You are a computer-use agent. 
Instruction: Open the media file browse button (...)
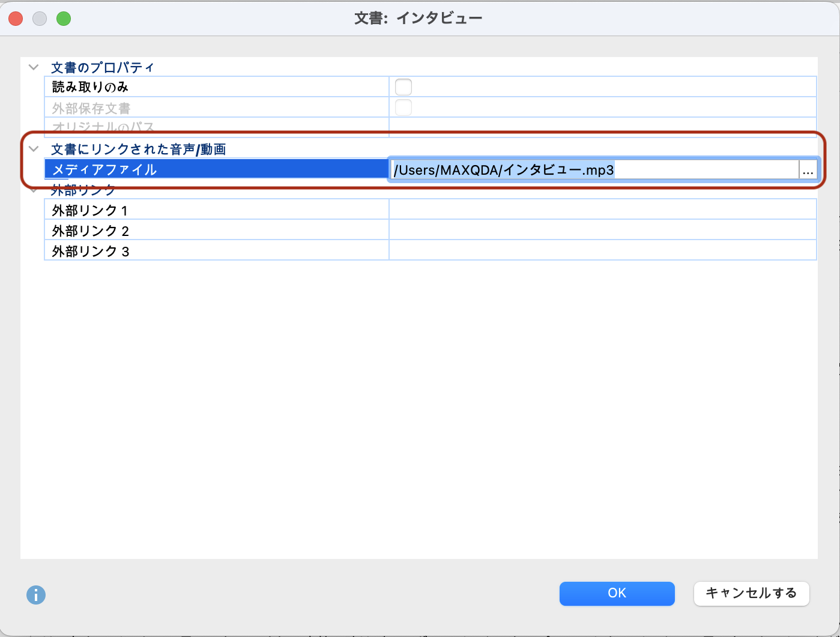tap(808, 171)
